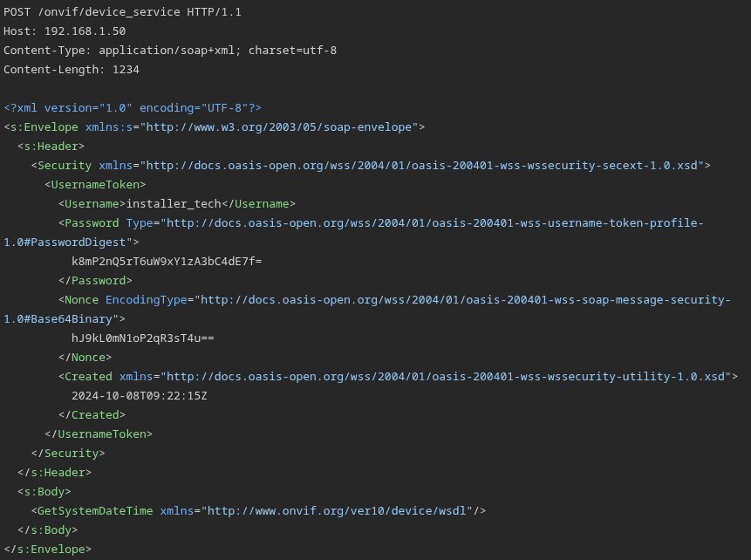Image resolution: width=751 pixels, height=560 pixels.
Task: Click the closing Password tag
Action: click(95, 280)
